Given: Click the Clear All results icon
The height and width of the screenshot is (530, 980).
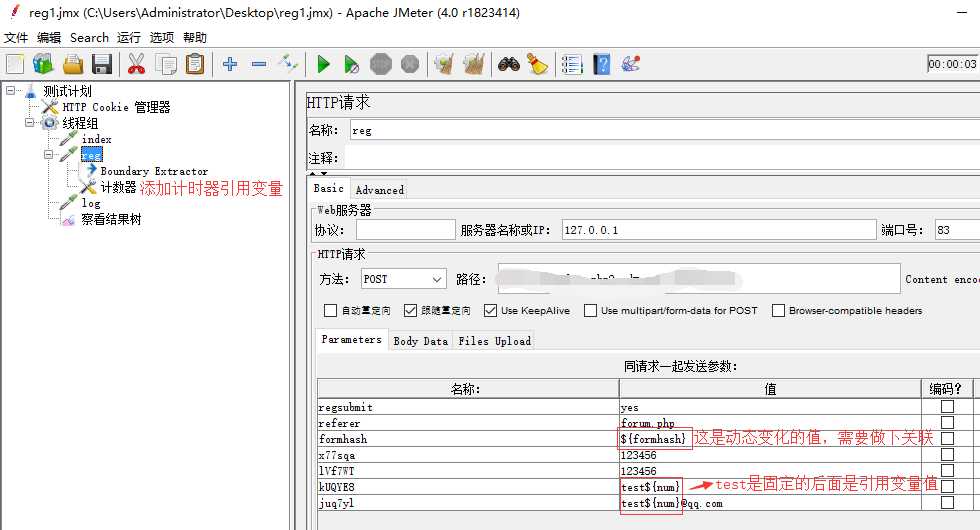Looking at the screenshot, I should (x=474, y=64).
